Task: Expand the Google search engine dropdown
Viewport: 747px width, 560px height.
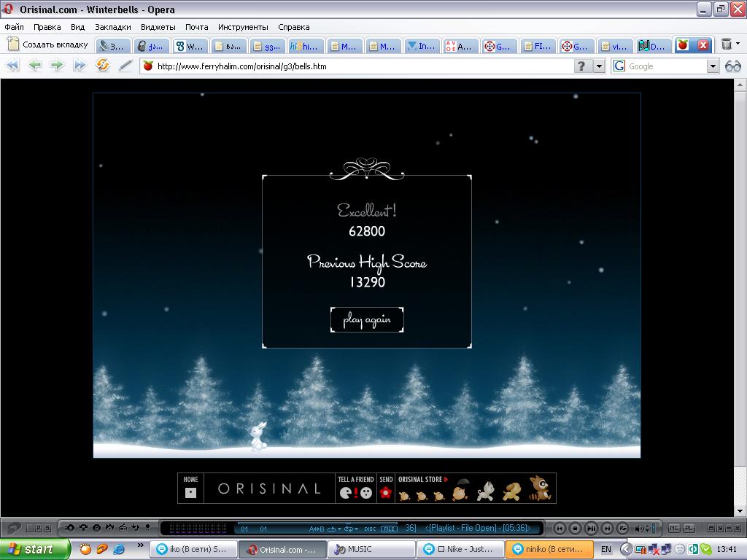Action: (x=713, y=66)
